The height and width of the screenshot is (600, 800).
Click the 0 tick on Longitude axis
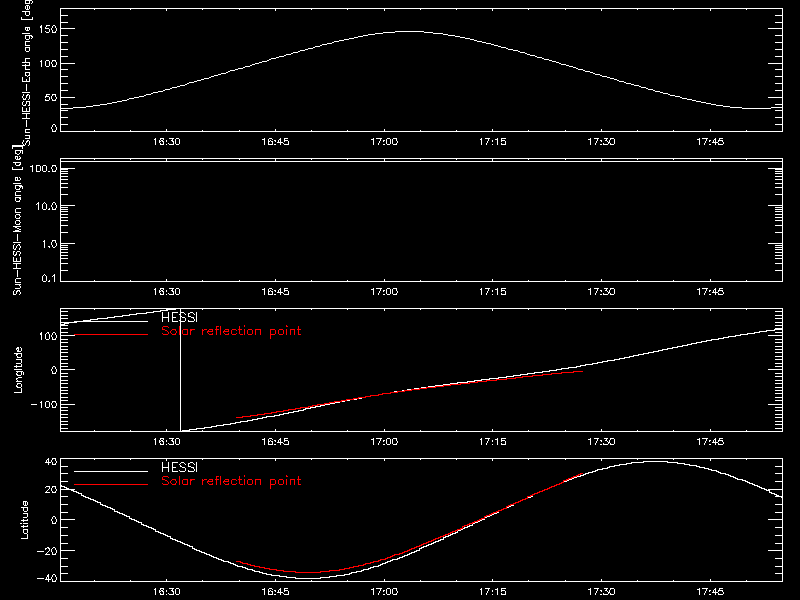(54, 370)
